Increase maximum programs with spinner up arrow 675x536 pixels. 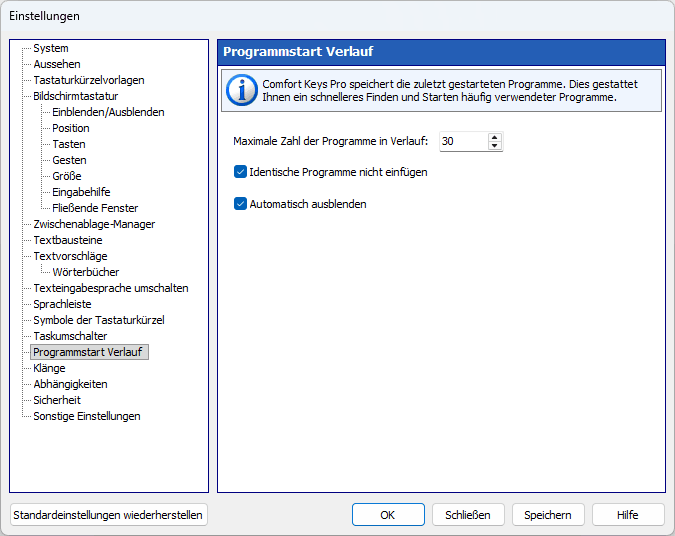coord(495,137)
